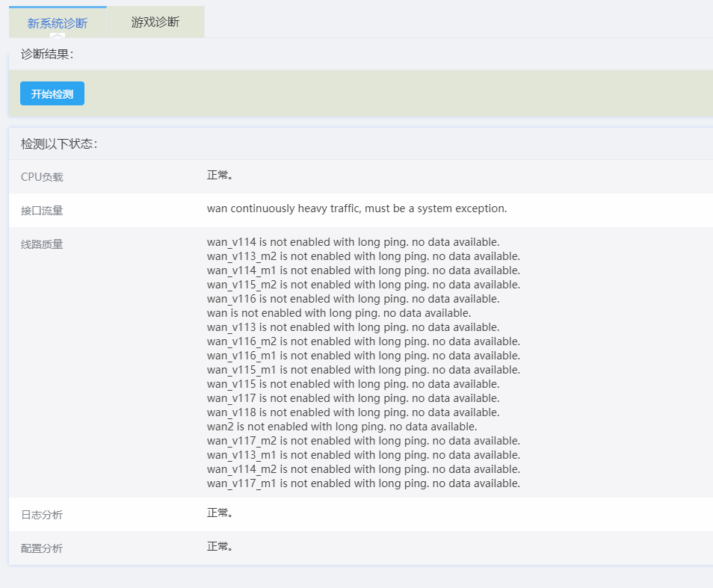Select the wan_v117_m1 long ping message line
713x588 pixels.
pyautogui.click(x=363, y=483)
